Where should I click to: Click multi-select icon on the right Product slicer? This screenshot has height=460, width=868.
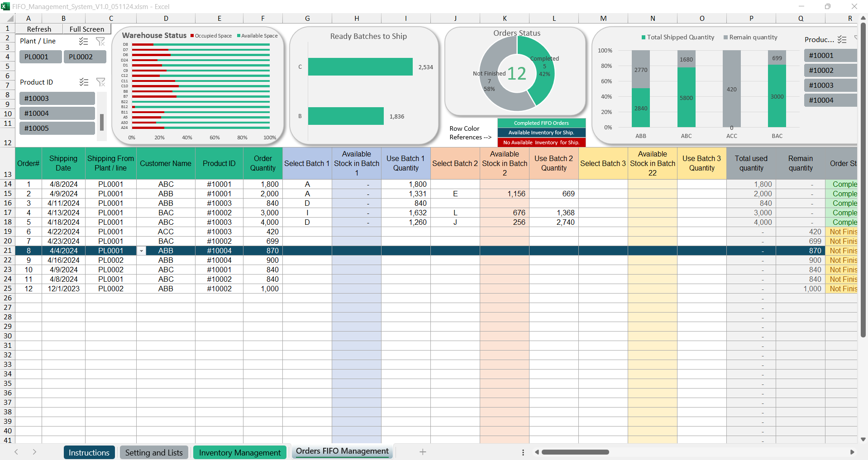tap(842, 39)
